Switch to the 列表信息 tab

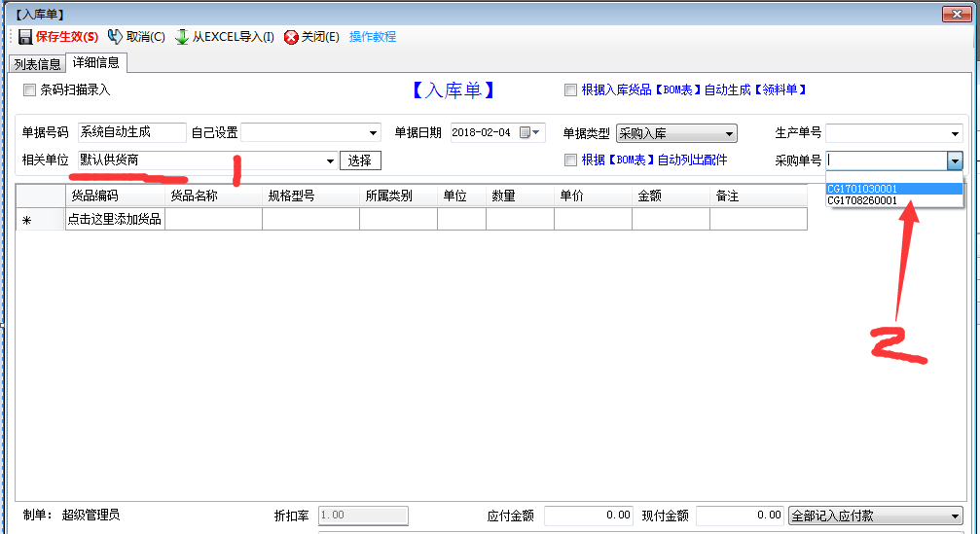(x=37, y=64)
